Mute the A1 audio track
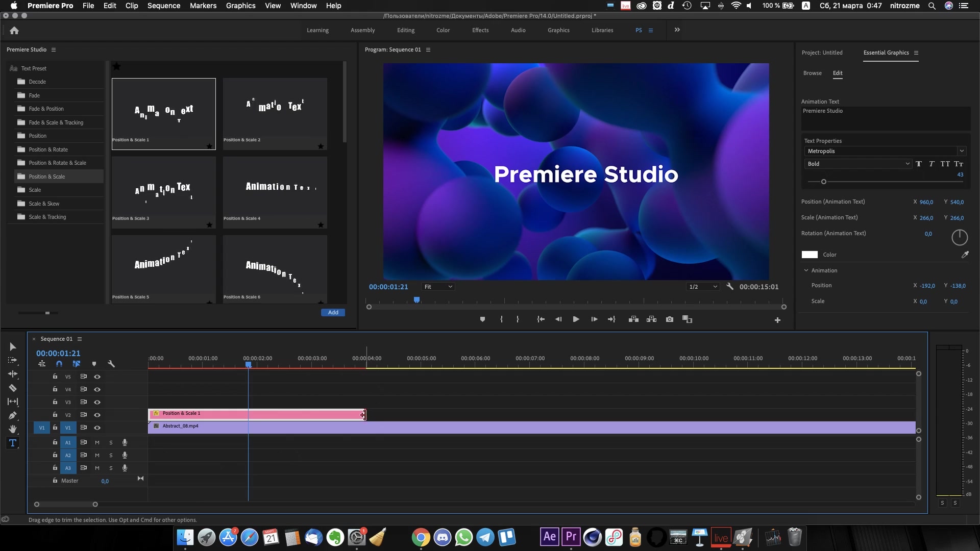The height and width of the screenshot is (551, 980). point(97,442)
